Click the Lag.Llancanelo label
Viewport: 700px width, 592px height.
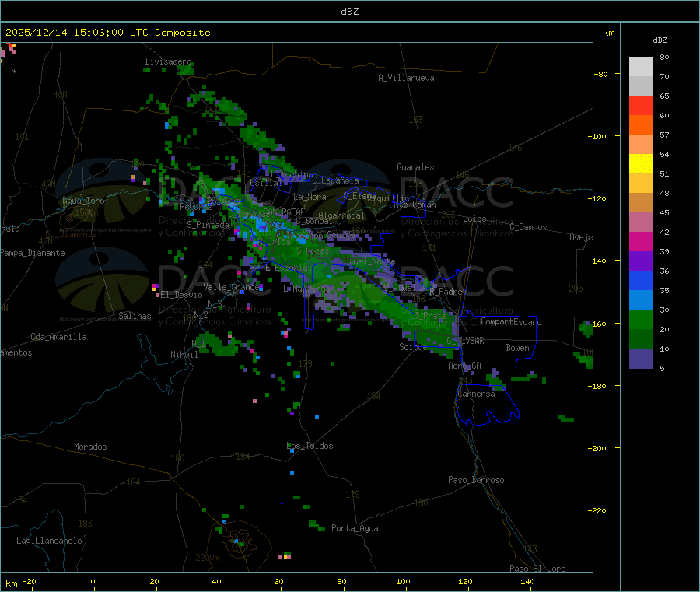[x=49, y=541]
